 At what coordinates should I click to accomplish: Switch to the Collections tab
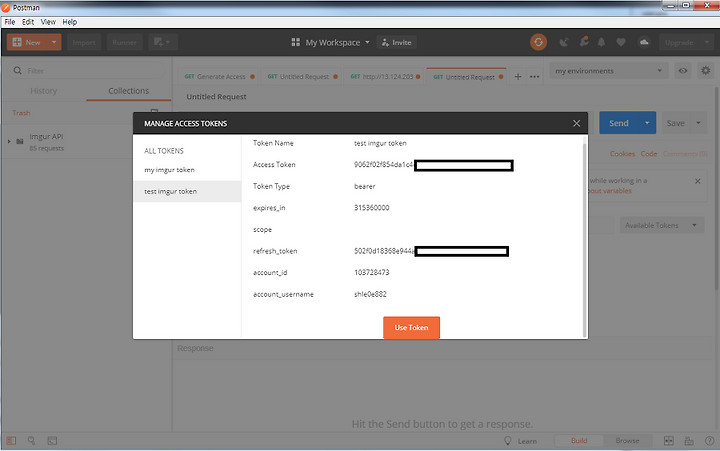[129, 91]
